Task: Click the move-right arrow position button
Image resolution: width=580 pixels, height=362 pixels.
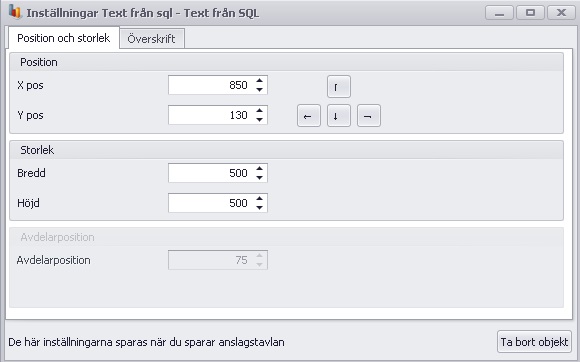Action: 368,116
